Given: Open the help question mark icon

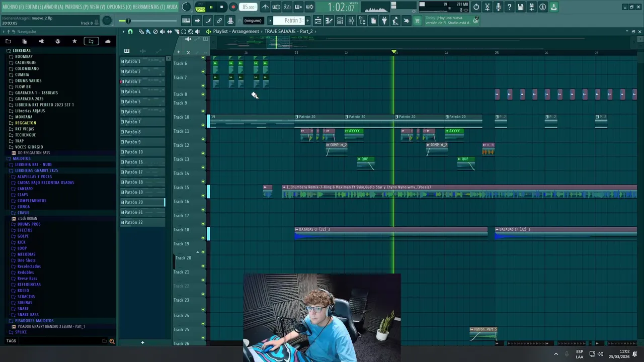Looking at the screenshot, I should (509, 7).
